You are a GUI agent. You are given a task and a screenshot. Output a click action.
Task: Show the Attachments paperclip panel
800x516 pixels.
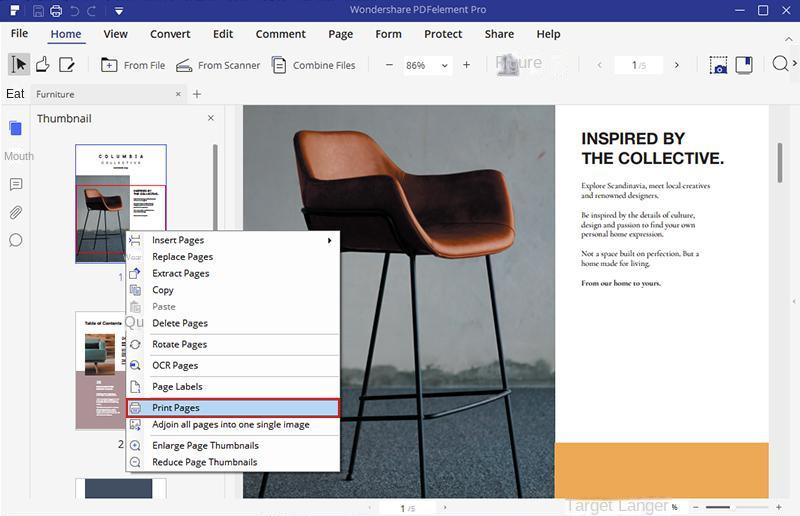15,212
